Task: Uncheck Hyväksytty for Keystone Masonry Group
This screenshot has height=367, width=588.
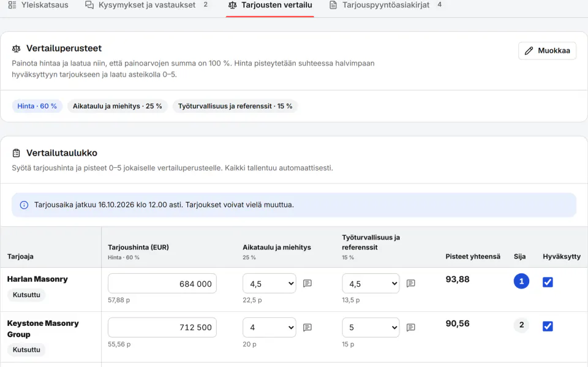Action: pos(548,326)
